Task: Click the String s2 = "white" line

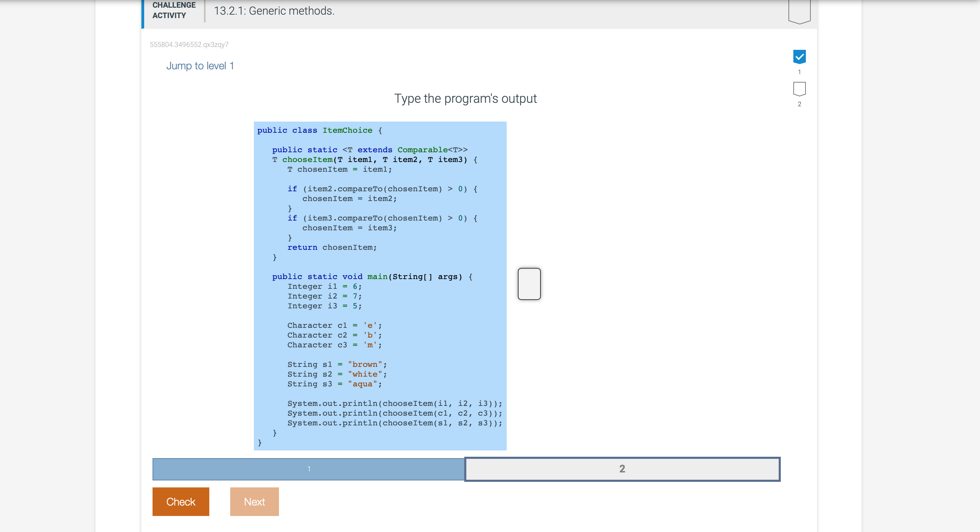Action: [x=337, y=374]
